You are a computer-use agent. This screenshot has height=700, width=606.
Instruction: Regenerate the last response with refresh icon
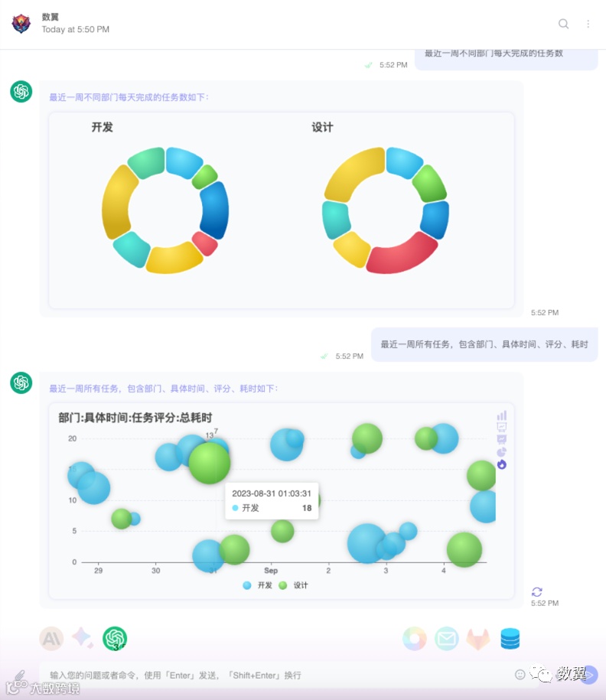tap(537, 592)
